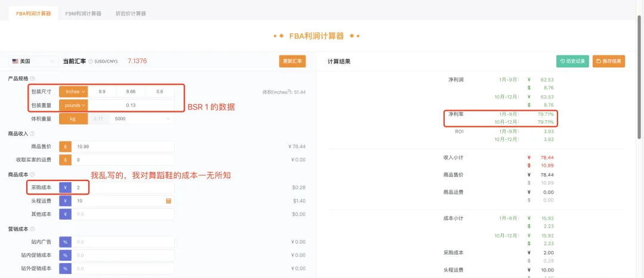Click the package height field showing 0.6
Image resolution: width=644 pixels, height=278 pixels.
click(159, 92)
